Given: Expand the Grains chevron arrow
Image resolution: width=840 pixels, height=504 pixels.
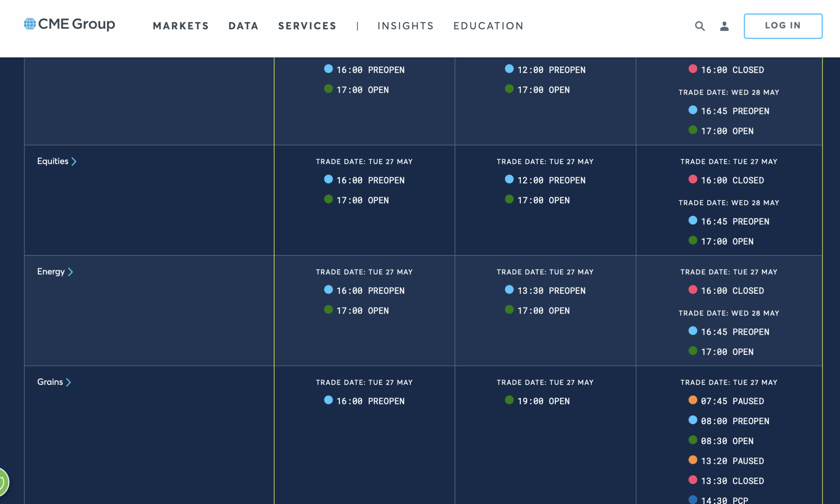Looking at the screenshot, I should pyautogui.click(x=68, y=382).
